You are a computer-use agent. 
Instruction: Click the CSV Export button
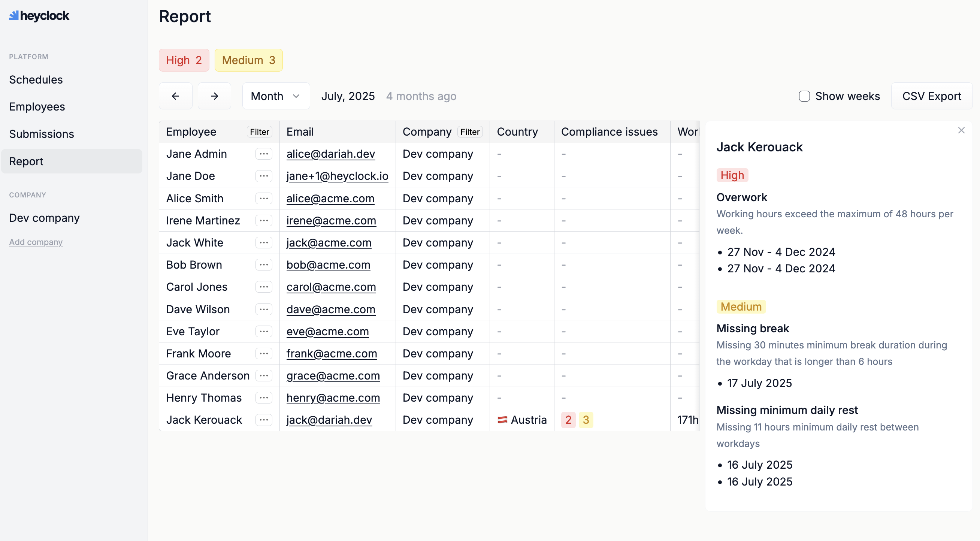tap(931, 96)
